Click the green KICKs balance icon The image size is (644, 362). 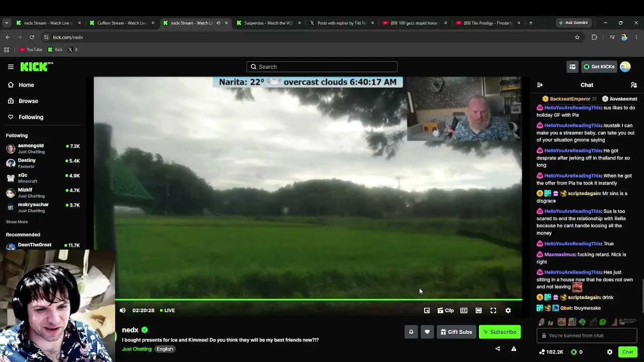574,352
